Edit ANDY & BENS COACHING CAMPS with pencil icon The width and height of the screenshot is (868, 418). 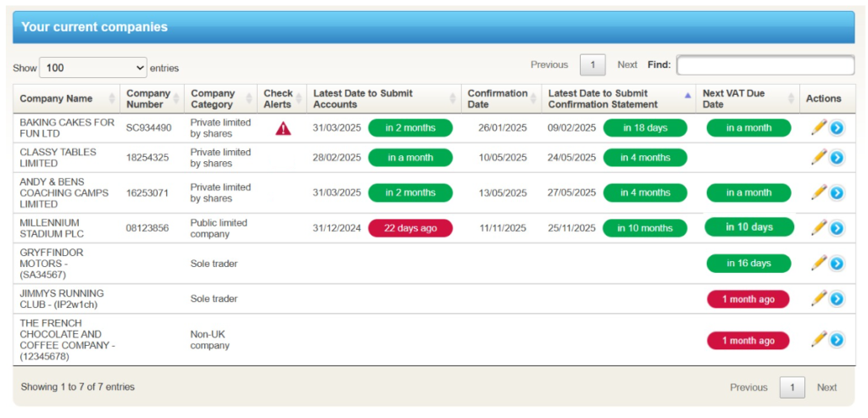coord(818,192)
